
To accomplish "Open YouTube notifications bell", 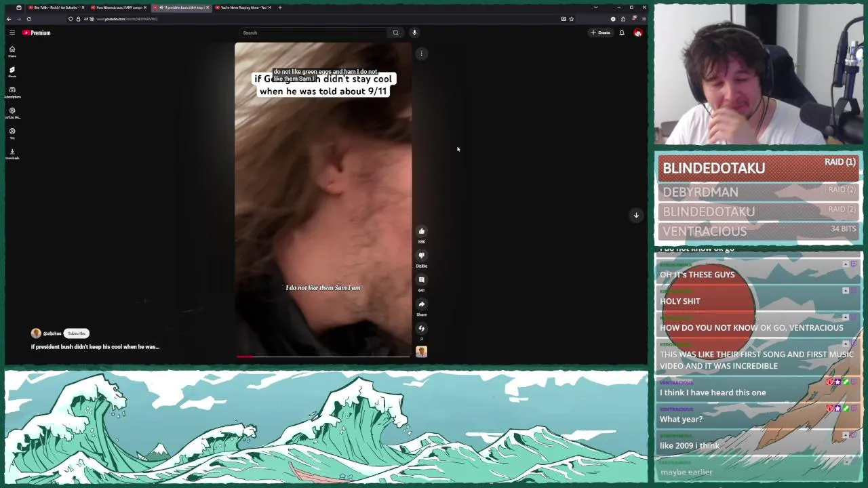I will click(621, 33).
